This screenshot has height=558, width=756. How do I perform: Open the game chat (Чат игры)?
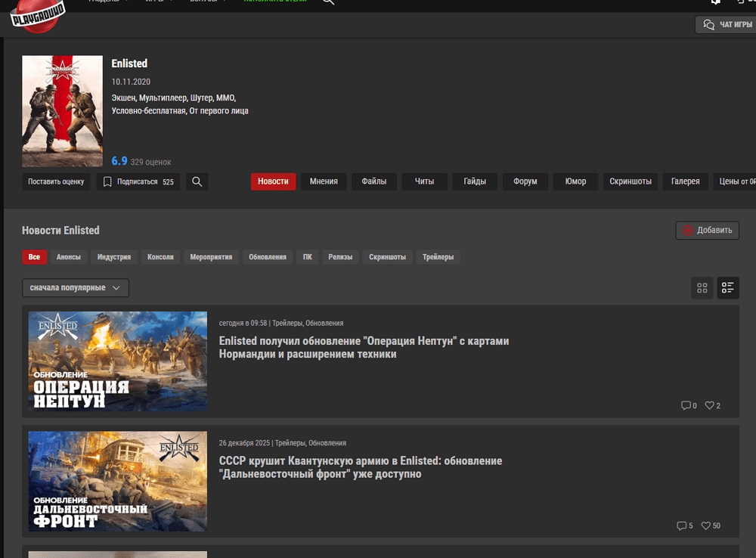[726, 25]
